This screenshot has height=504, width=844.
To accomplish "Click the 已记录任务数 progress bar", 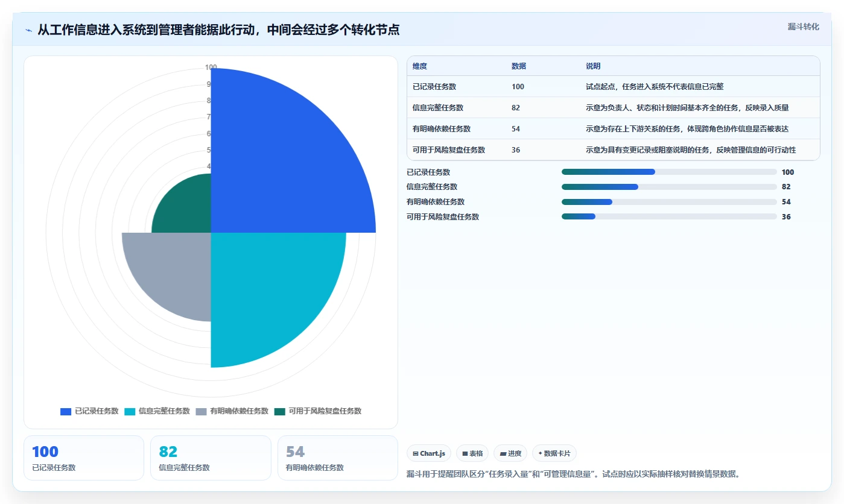I will click(669, 172).
